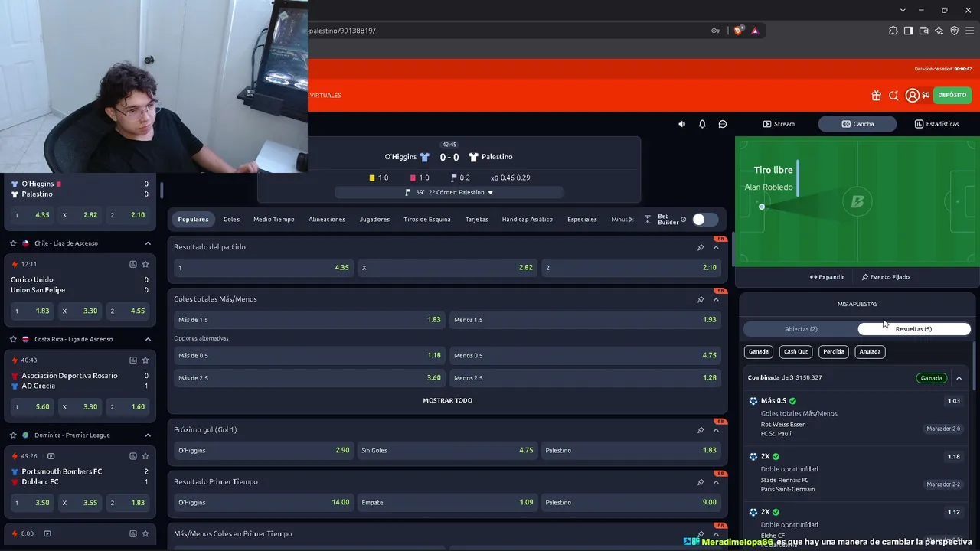
Task: Filter resolved bets by Perdida
Action: point(834,351)
